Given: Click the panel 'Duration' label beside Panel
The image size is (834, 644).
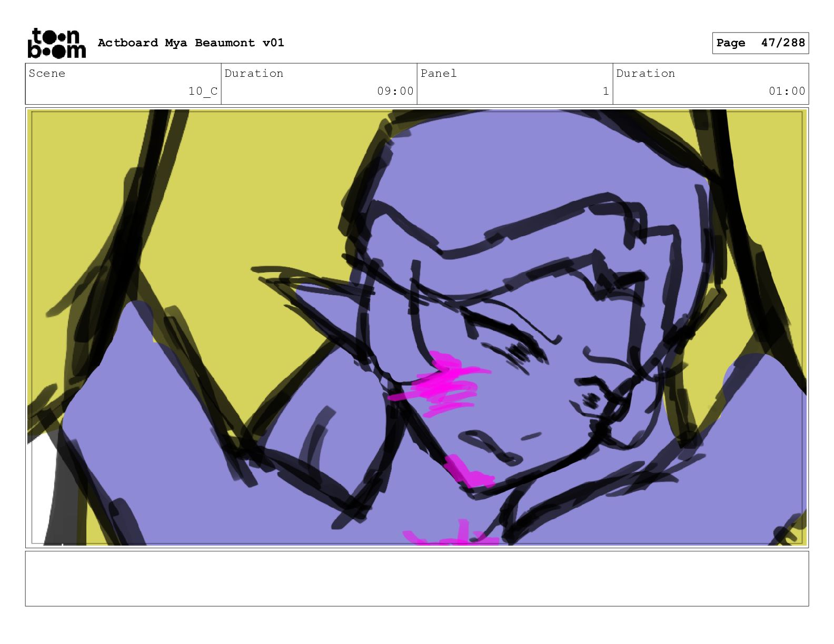Looking at the screenshot, I should (646, 73).
